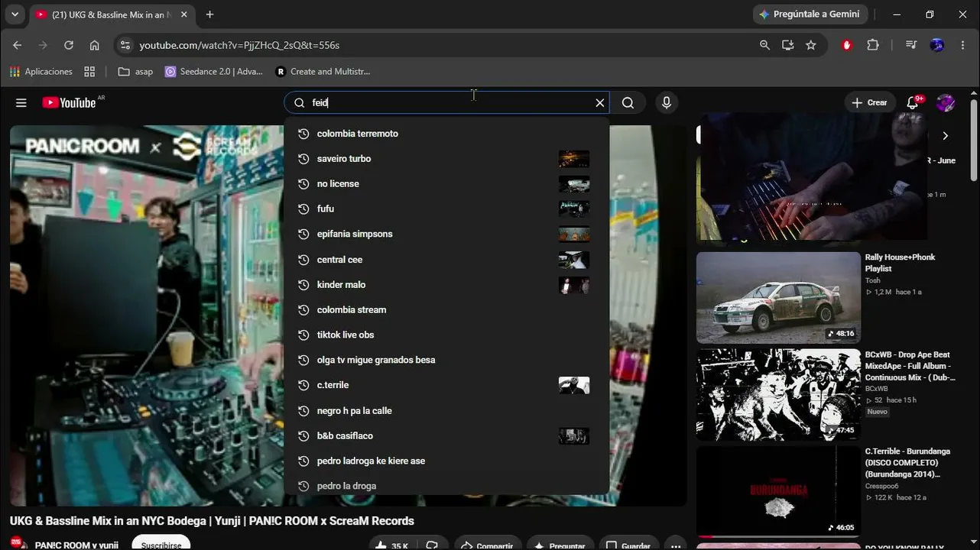
Task: Open Chrome media controls
Action: coord(910,45)
